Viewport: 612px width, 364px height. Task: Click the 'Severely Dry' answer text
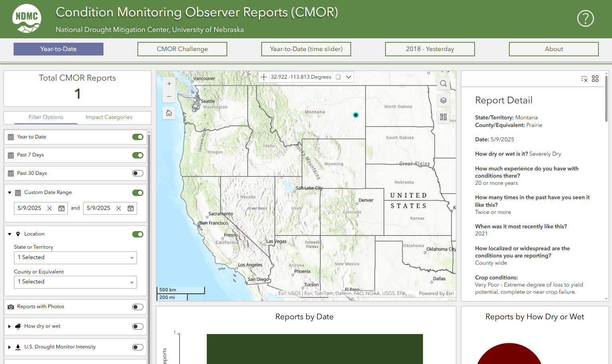(545, 154)
